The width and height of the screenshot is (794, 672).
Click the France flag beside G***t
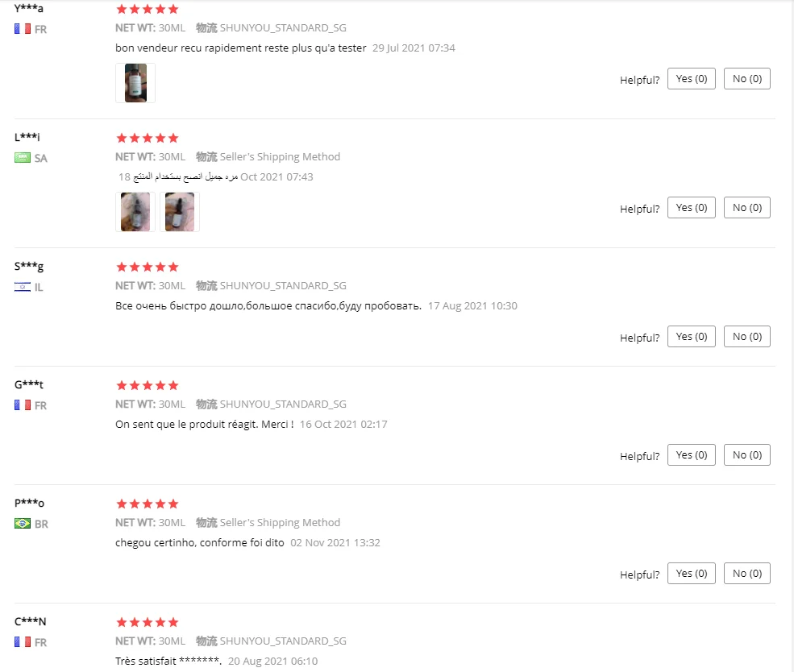click(23, 405)
